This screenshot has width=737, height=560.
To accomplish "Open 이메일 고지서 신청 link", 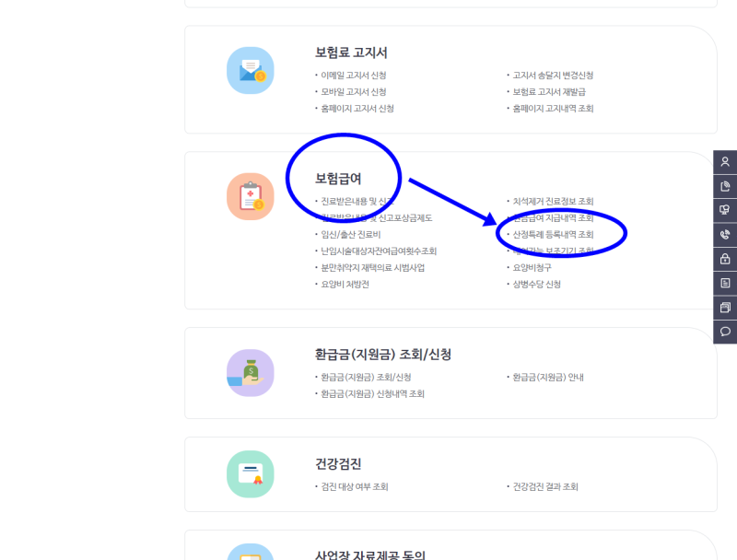I will tap(353, 76).
